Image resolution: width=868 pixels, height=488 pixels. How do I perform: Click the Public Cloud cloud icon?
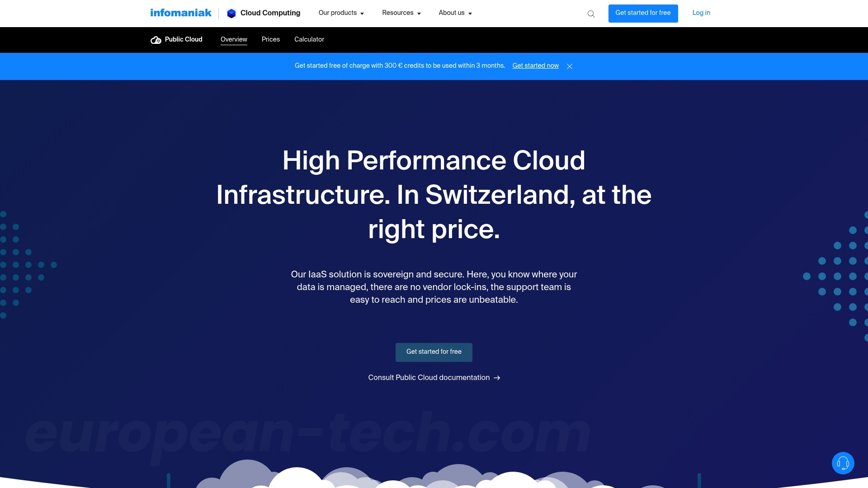point(156,40)
